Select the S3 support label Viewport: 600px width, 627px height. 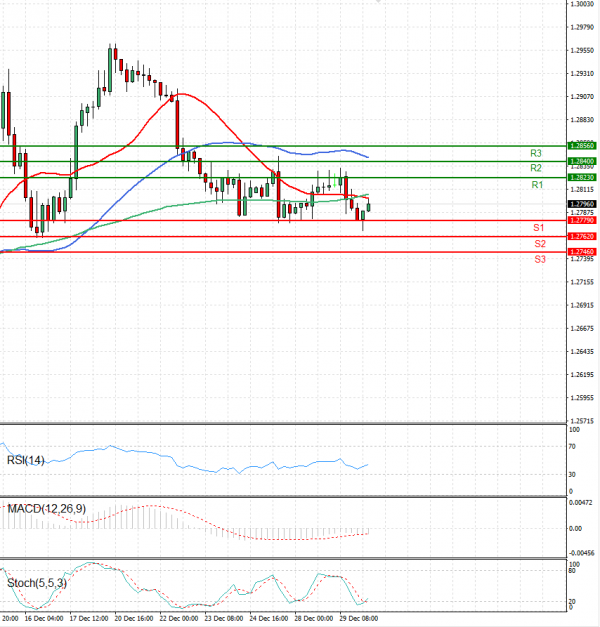coord(539,259)
